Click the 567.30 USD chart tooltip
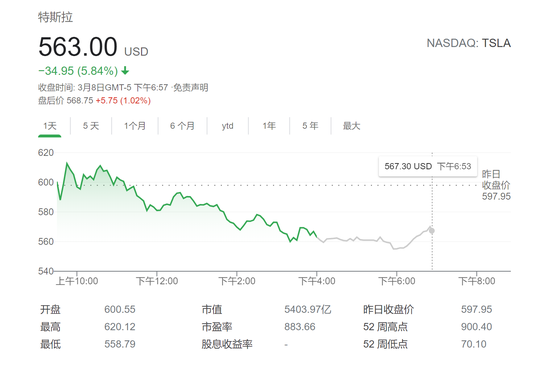 428,166
